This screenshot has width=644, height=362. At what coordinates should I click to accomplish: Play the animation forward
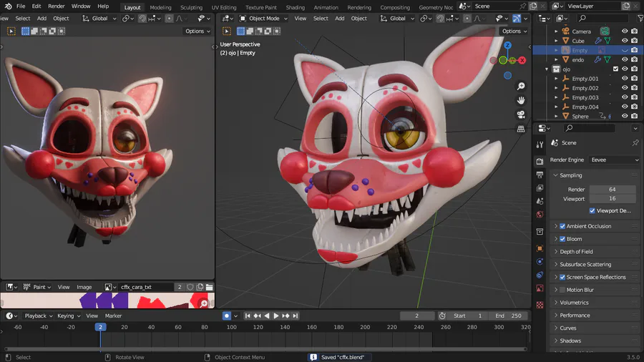pyautogui.click(x=276, y=315)
